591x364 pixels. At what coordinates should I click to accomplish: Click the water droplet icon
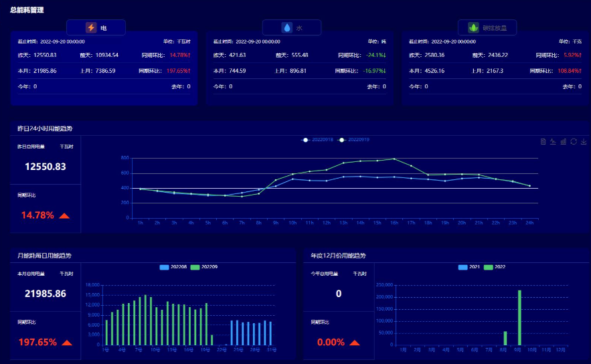[287, 28]
